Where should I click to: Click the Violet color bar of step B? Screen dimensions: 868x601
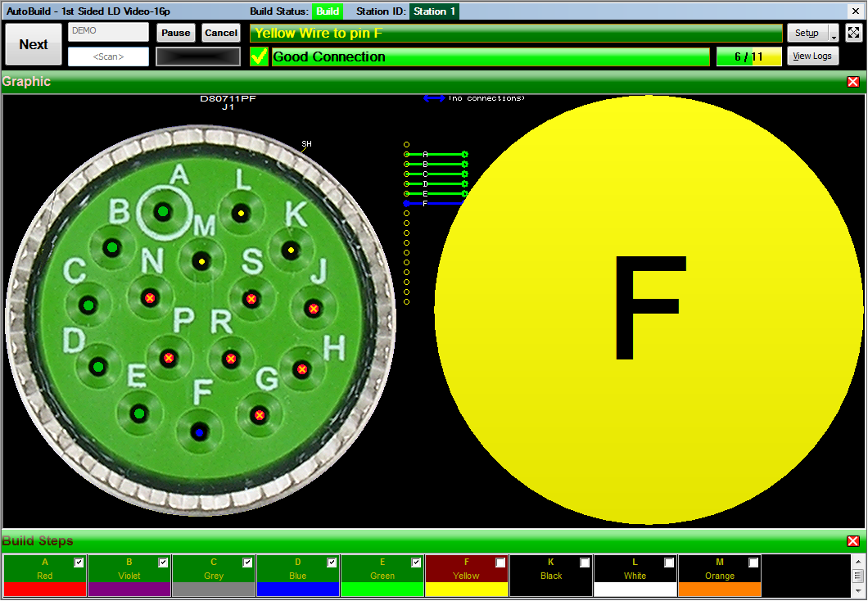pos(129,590)
